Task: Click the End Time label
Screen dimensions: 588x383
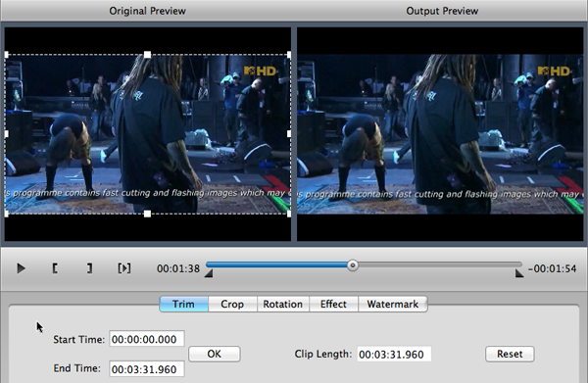Action: click(76, 368)
